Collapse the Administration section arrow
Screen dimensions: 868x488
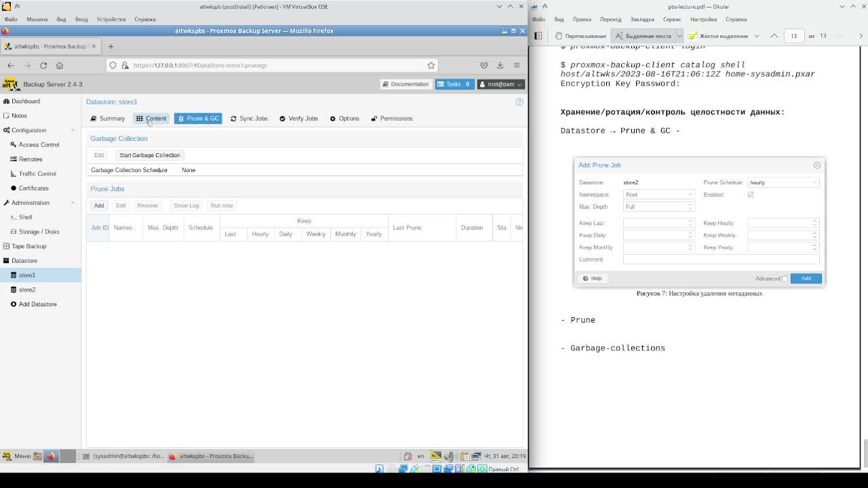(73, 203)
